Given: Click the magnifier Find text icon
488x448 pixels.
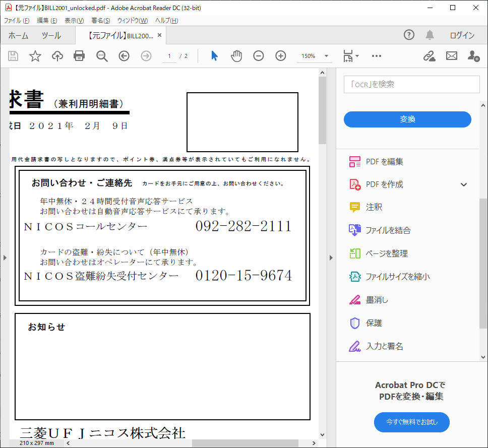Looking at the screenshot, I should point(102,56).
